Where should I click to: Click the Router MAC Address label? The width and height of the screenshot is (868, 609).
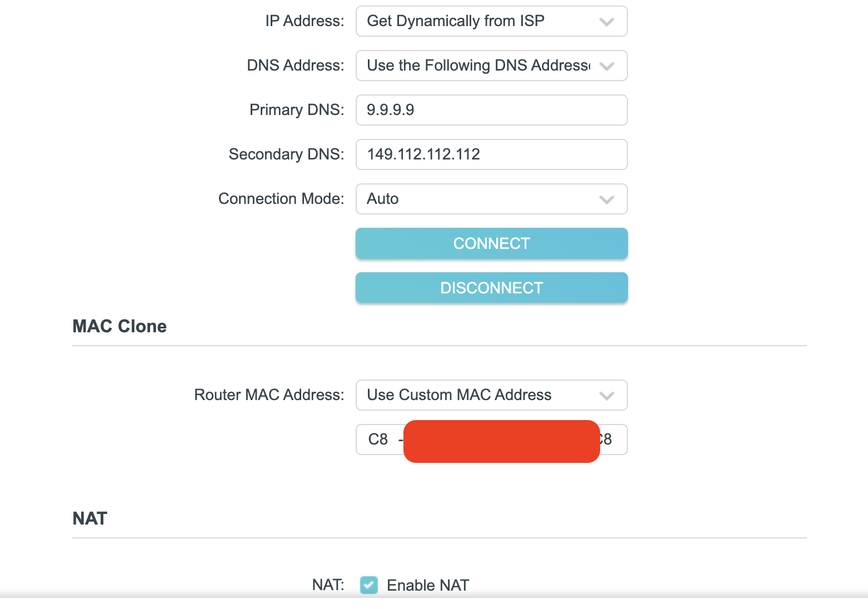pos(269,395)
